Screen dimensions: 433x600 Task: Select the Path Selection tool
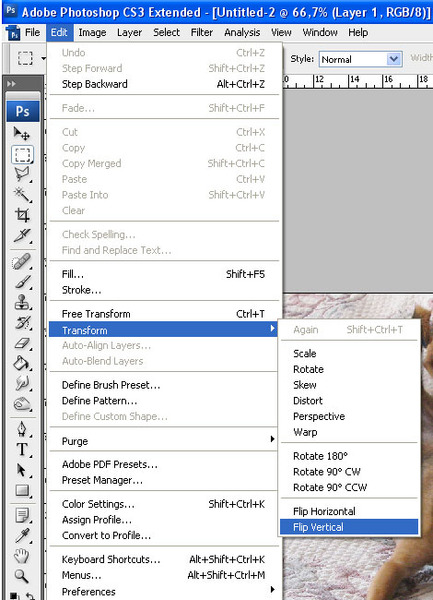[22, 470]
